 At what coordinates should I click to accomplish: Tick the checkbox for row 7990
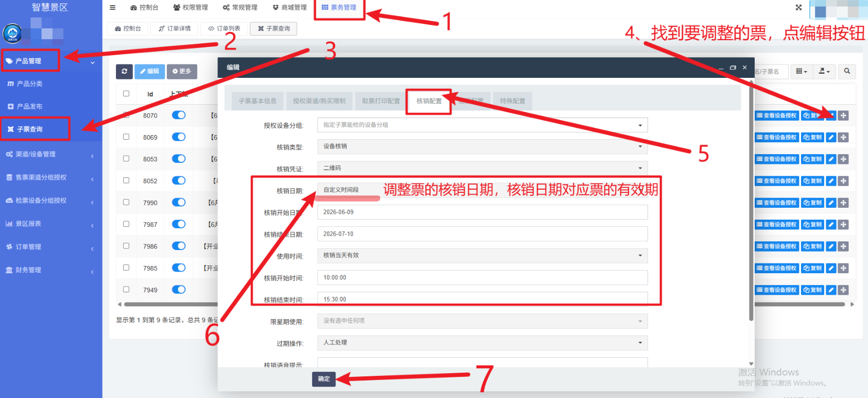click(126, 202)
